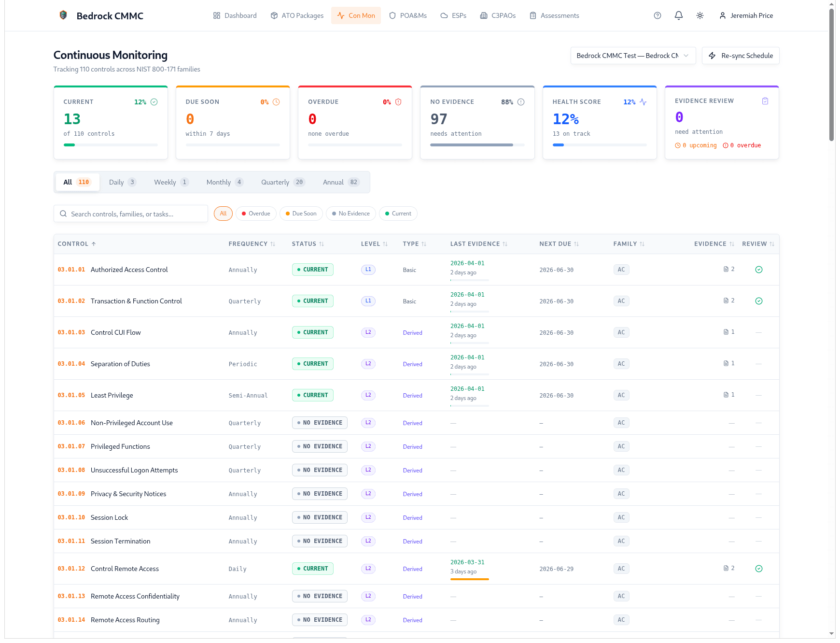Switch to the Quarterly frequency tab
The width and height of the screenshot is (840, 643).
tap(282, 182)
